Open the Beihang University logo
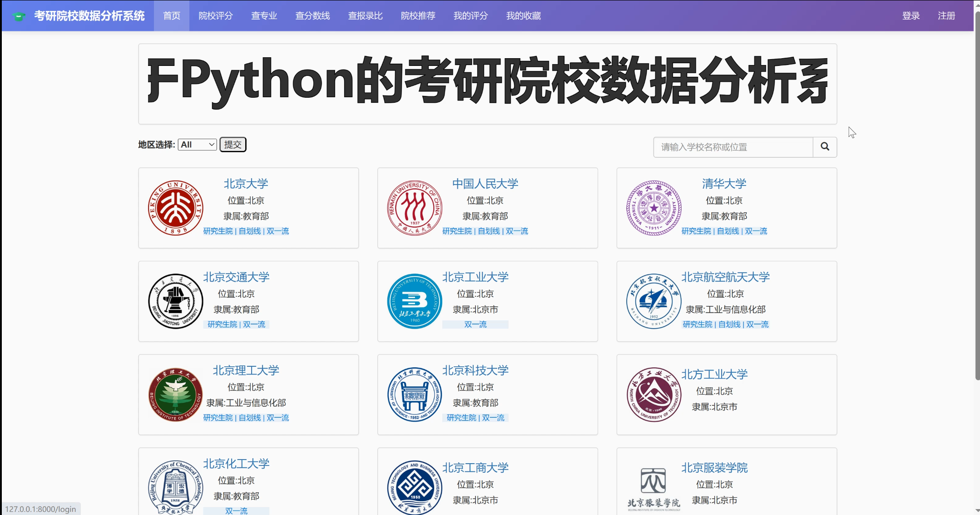This screenshot has width=980, height=515. click(x=653, y=301)
